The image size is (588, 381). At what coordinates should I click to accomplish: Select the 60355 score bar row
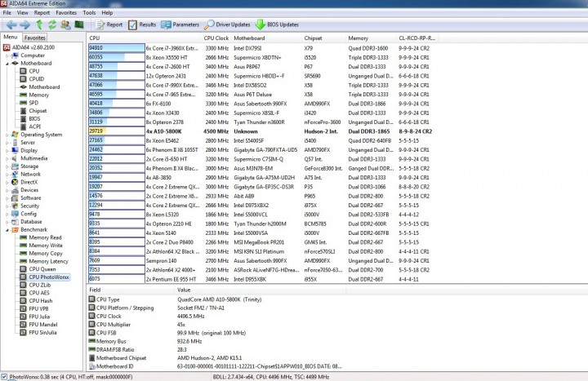click(117, 57)
